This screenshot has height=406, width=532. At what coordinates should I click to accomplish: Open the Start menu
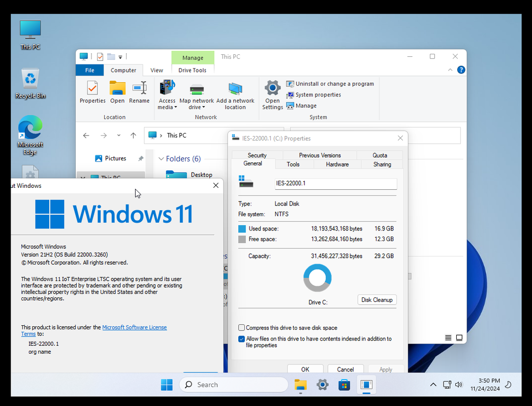167,385
